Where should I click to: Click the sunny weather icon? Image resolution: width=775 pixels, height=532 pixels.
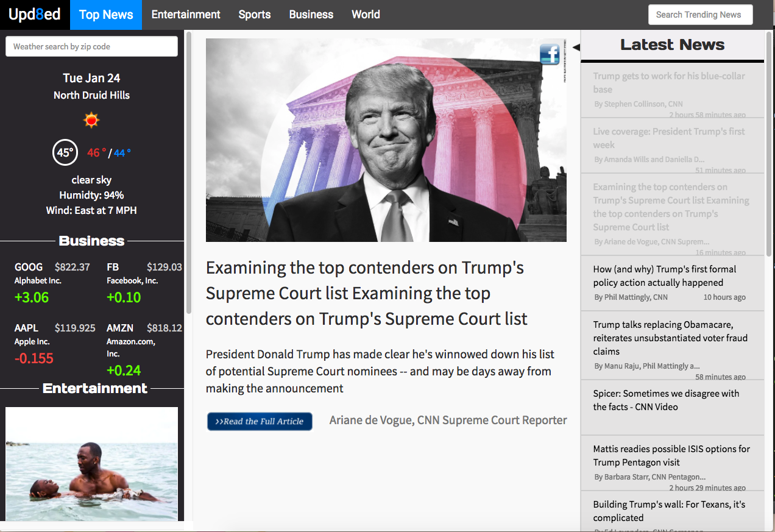point(91,120)
